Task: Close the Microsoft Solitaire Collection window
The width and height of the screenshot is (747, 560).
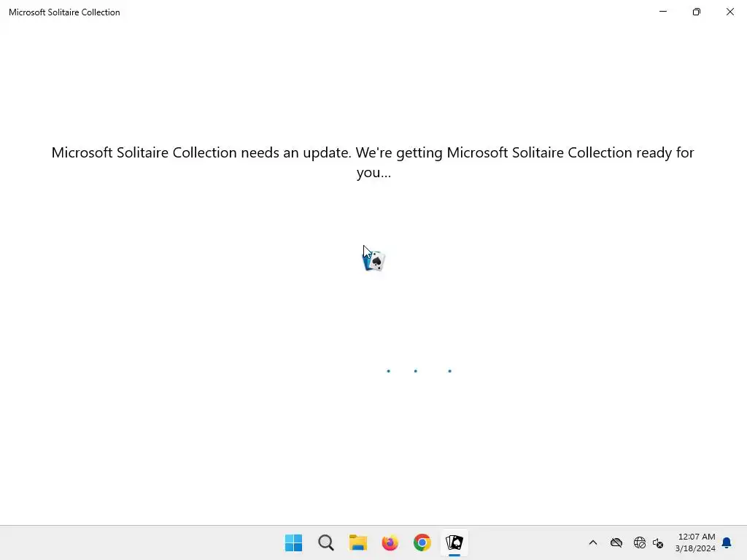Action: coord(729,12)
